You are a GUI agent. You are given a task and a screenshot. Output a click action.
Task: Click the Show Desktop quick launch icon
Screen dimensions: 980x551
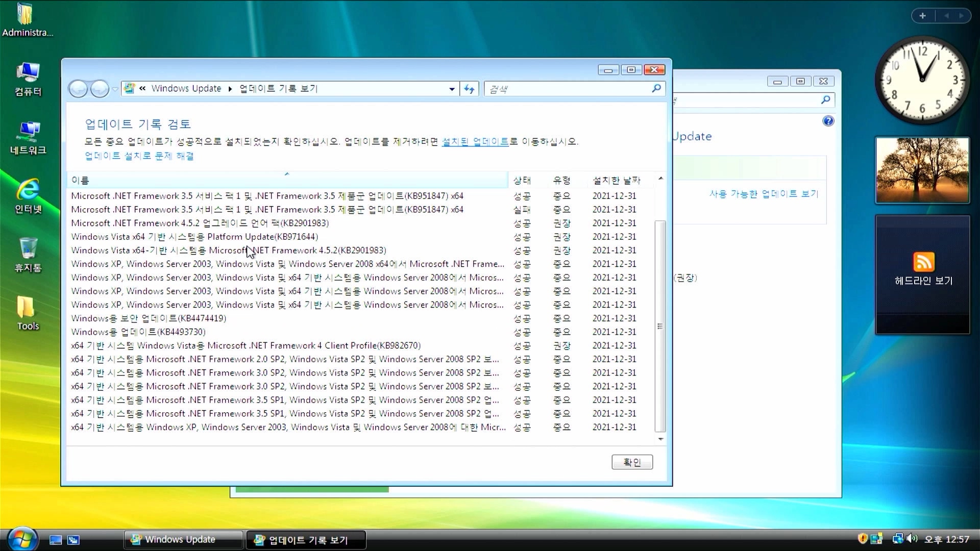(56, 540)
